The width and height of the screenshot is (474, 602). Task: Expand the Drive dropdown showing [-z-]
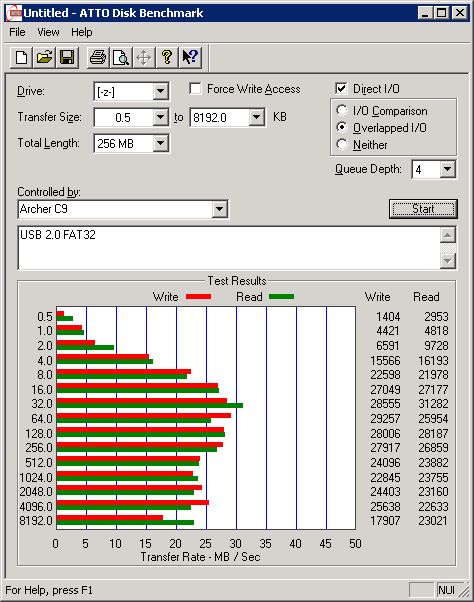click(160, 91)
